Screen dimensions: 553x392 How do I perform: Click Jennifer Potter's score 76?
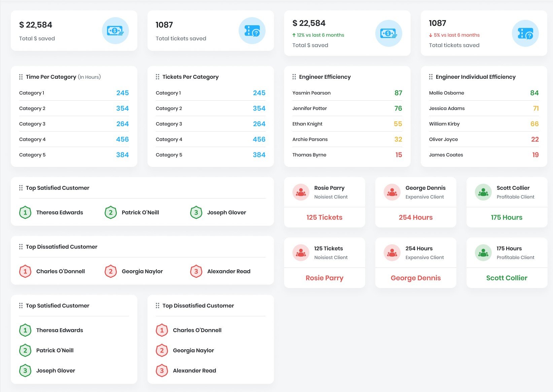tap(398, 108)
